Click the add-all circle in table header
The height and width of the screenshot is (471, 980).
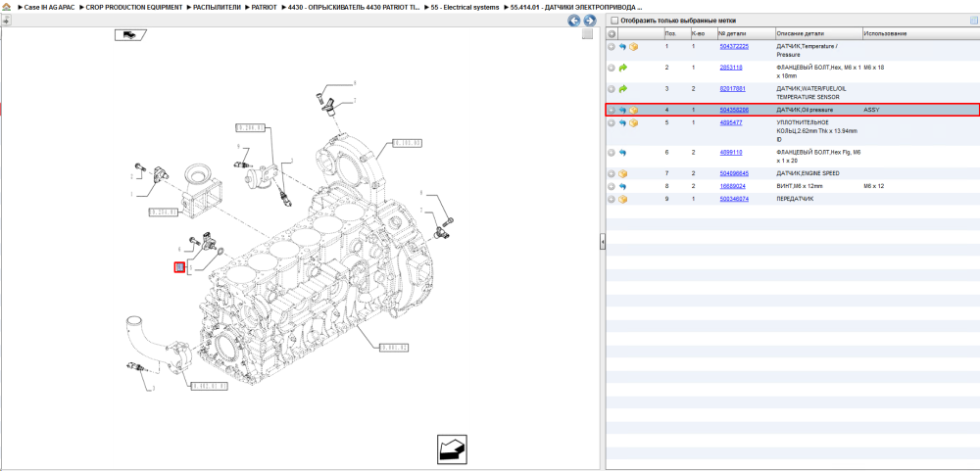612,33
